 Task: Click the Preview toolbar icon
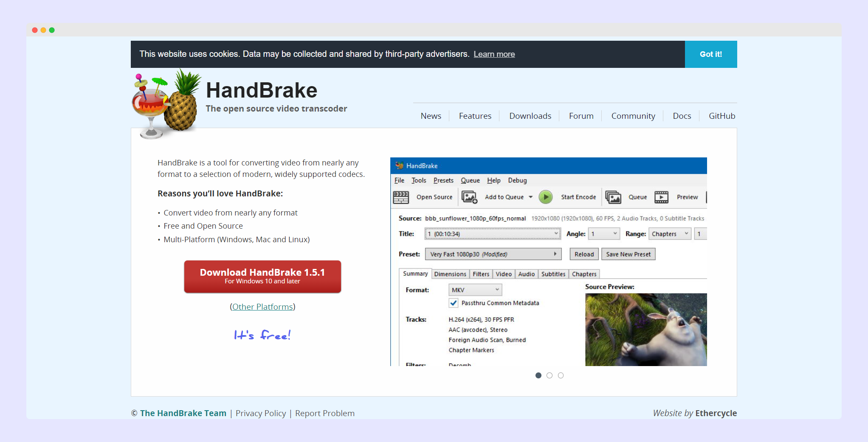tap(662, 197)
